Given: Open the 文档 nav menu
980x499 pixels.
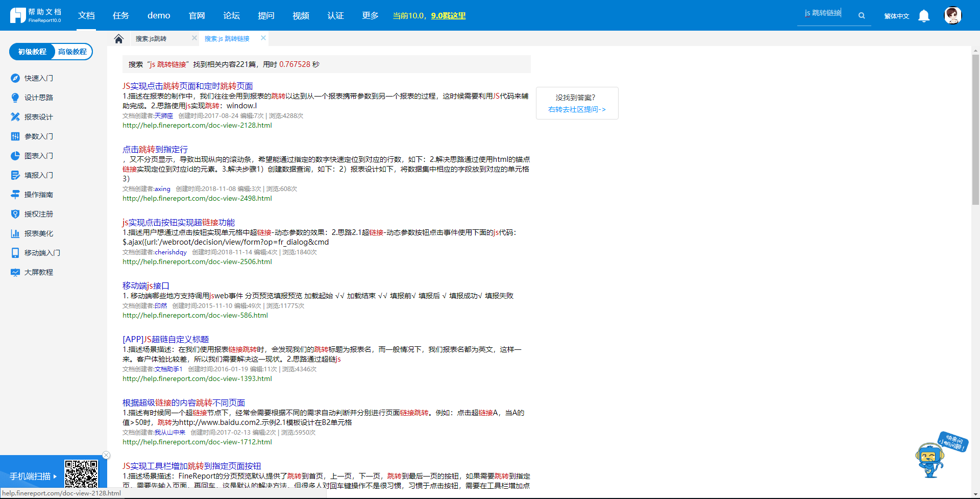Looking at the screenshot, I should click(86, 15).
